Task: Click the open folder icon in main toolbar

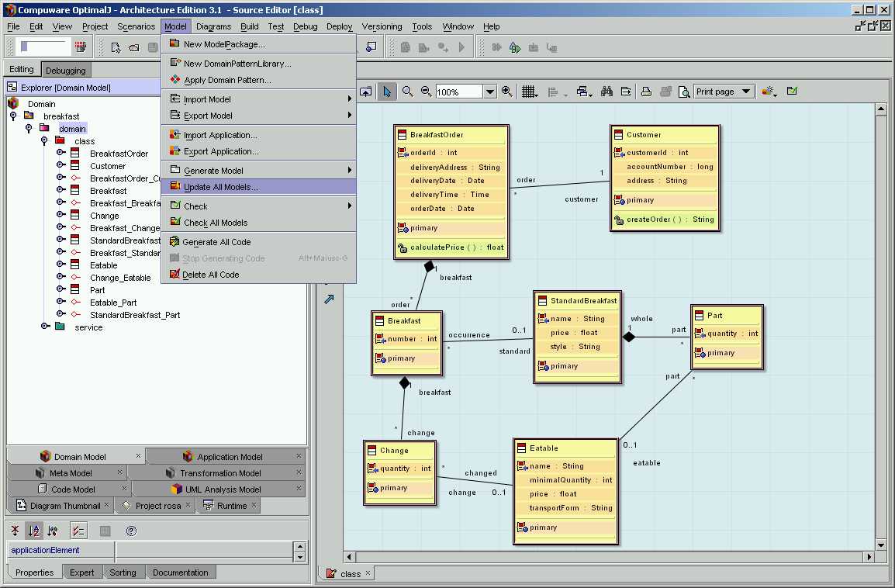Action: tap(134, 47)
